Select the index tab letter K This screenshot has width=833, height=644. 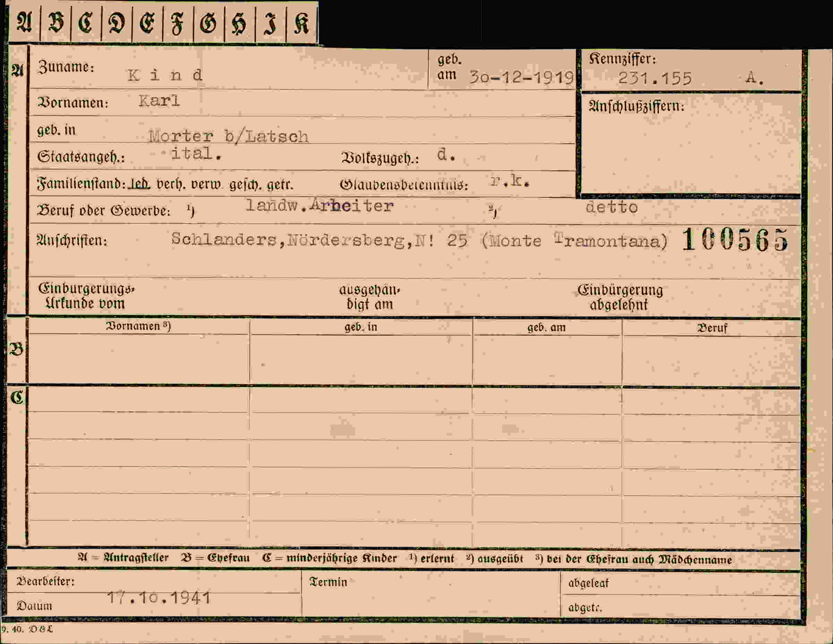301,24
